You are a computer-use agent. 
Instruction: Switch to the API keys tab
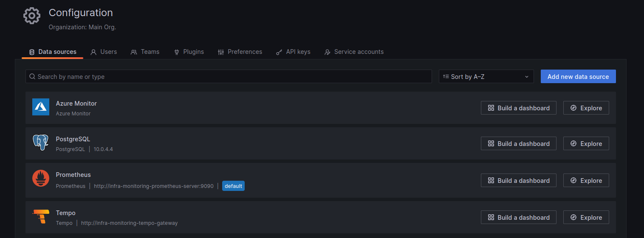point(293,52)
